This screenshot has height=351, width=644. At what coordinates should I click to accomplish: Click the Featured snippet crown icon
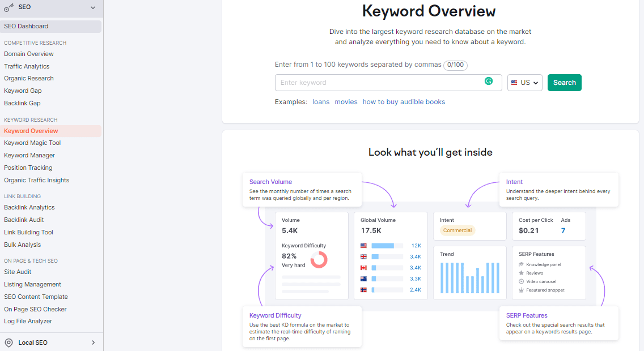[521, 290]
